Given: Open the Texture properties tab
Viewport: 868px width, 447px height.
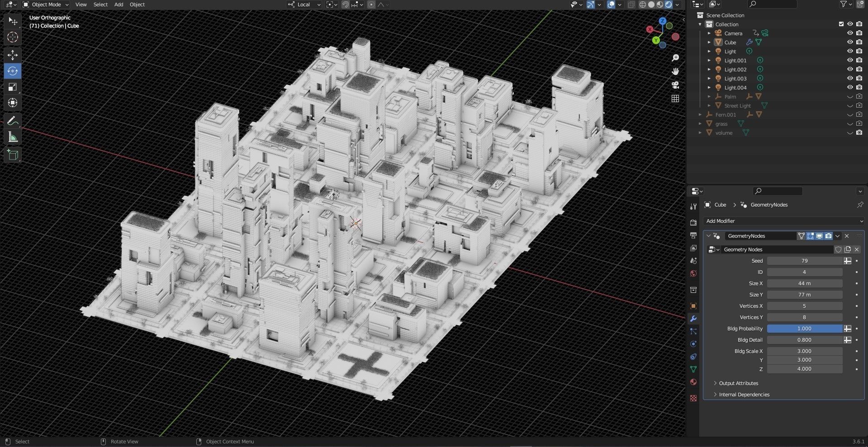Looking at the screenshot, I should 693,398.
